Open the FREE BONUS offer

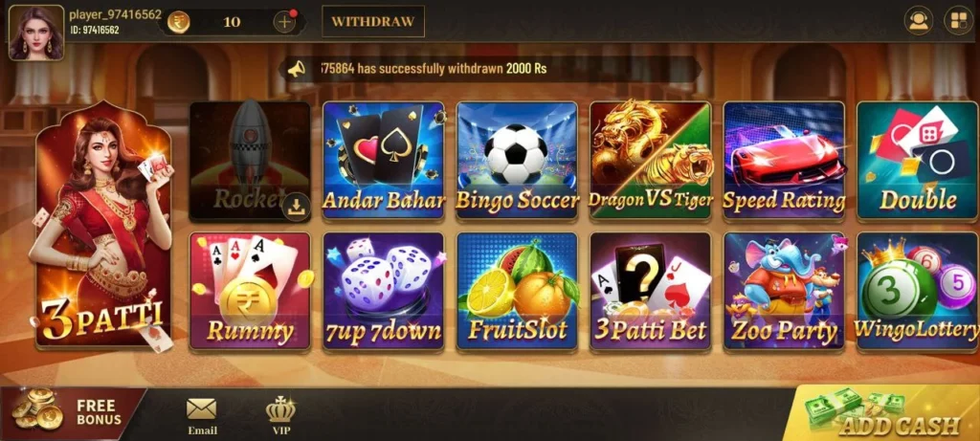point(72,413)
